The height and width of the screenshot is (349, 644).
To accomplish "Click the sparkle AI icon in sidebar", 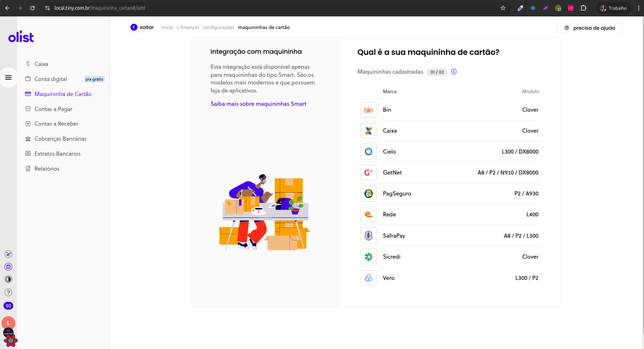I will [8, 254].
